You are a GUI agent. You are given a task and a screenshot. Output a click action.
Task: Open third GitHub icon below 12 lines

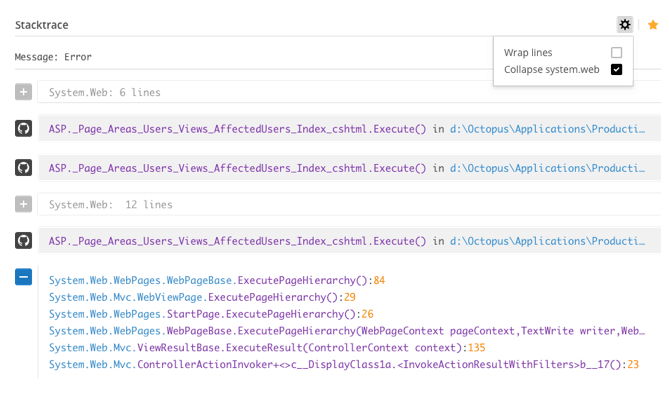23,241
